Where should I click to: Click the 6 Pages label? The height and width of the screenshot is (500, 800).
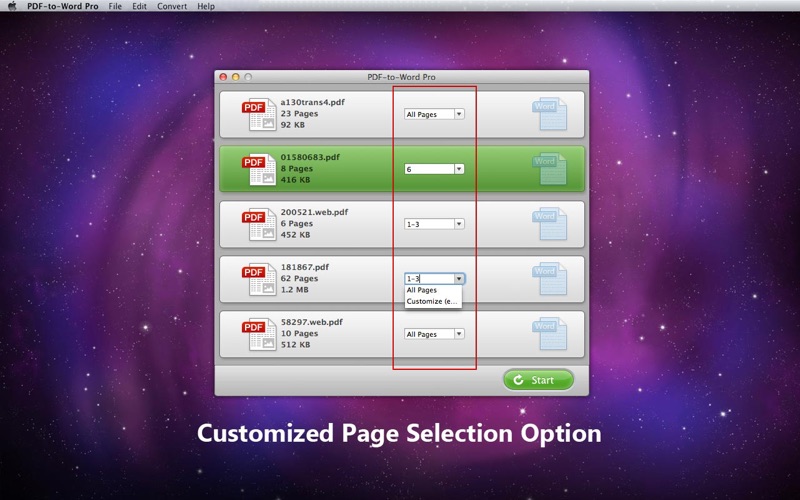[x=297, y=223]
